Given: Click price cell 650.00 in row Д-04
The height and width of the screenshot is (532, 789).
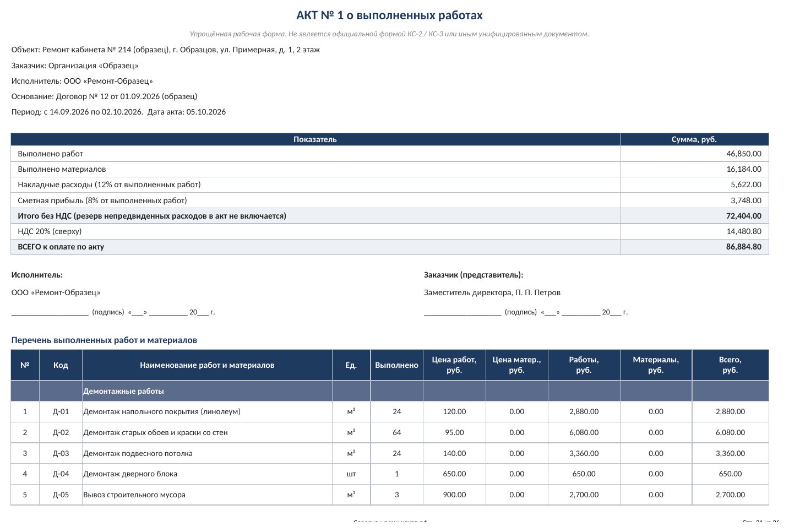Looking at the screenshot, I should tap(454, 474).
